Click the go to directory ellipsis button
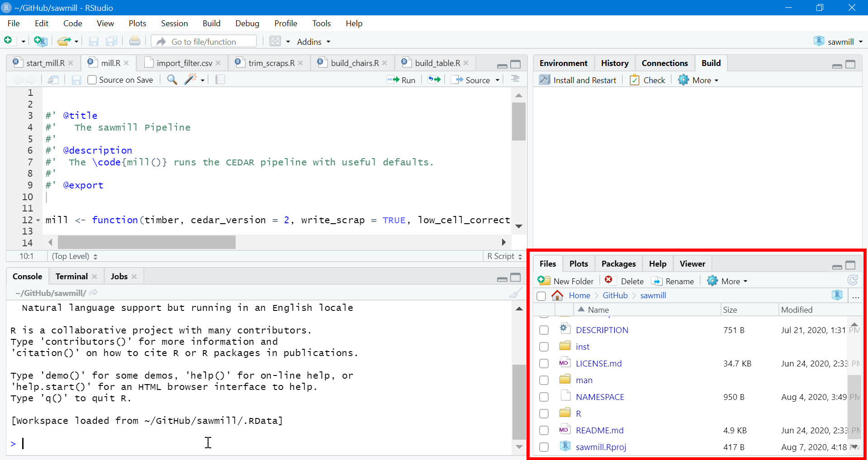This screenshot has width=868, height=460. coord(855,296)
